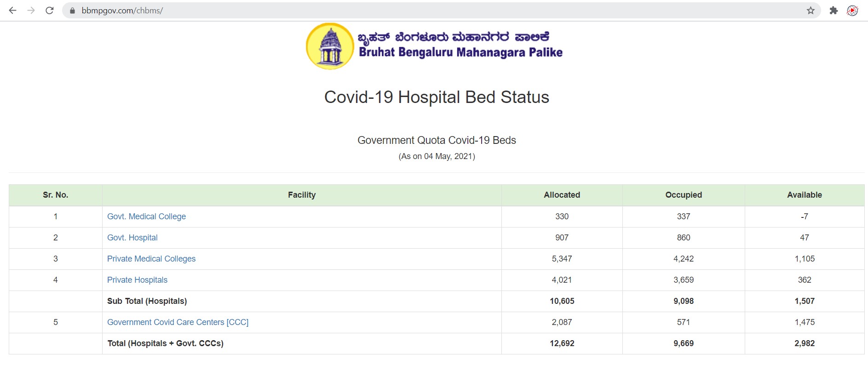
Task: Open Private Medical Colleges link
Action: (x=151, y=259)
